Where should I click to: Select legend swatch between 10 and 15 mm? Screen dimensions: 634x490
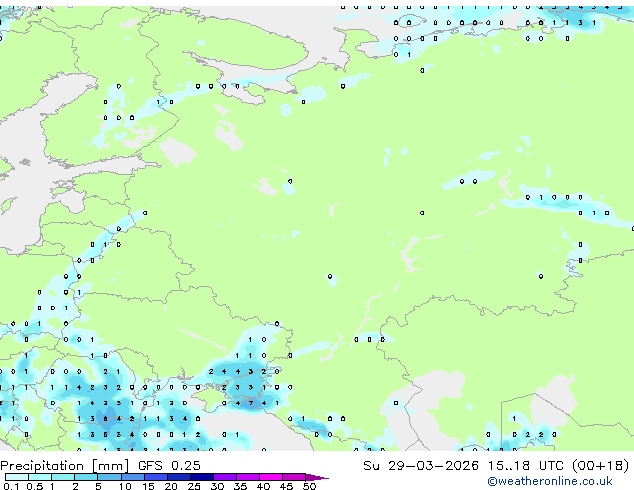(133, 477)
